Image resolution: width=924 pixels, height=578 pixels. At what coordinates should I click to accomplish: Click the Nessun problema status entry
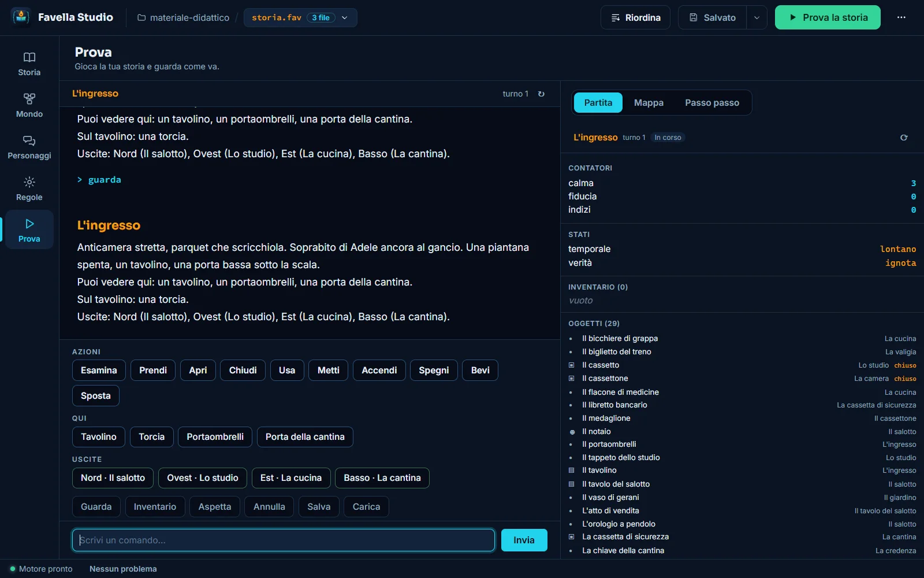click(123, 569)
